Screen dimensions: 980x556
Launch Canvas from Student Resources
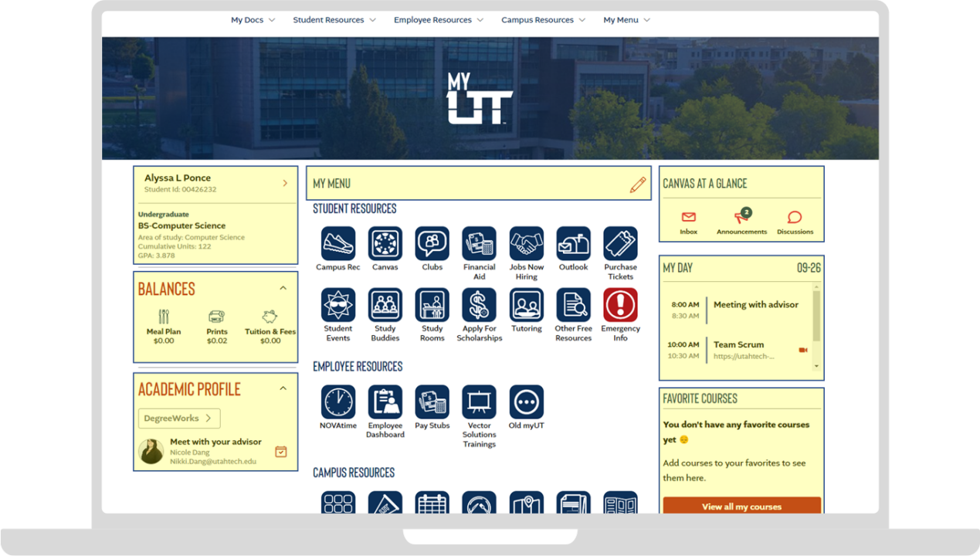tap(385, 244)
